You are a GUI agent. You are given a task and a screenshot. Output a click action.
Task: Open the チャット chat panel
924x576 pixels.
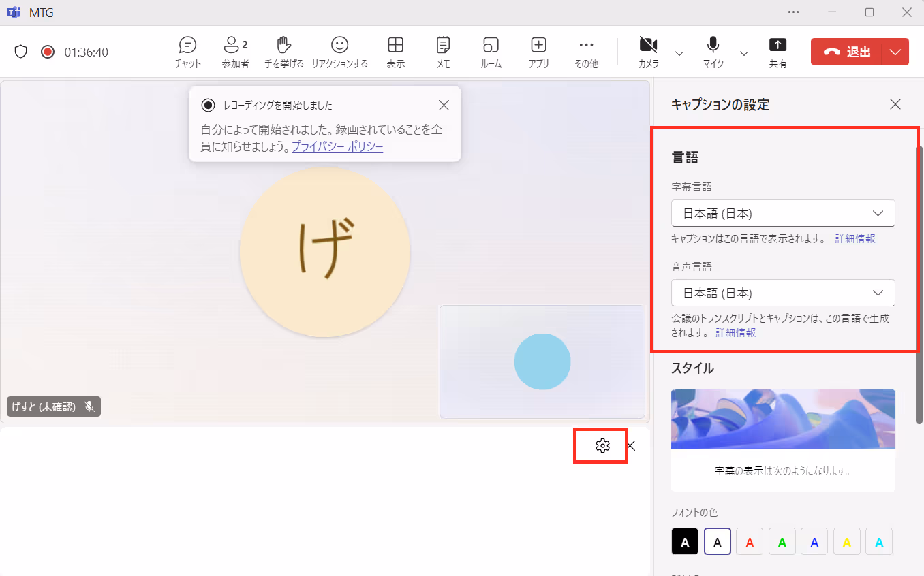(x=187, y=52)
